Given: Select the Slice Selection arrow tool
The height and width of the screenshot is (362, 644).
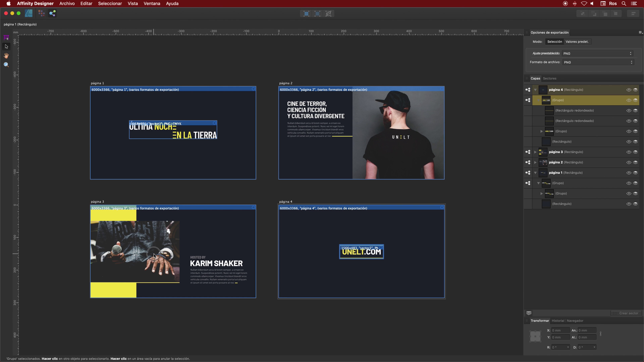Looking at the screenshot, I should pos(7,46).
